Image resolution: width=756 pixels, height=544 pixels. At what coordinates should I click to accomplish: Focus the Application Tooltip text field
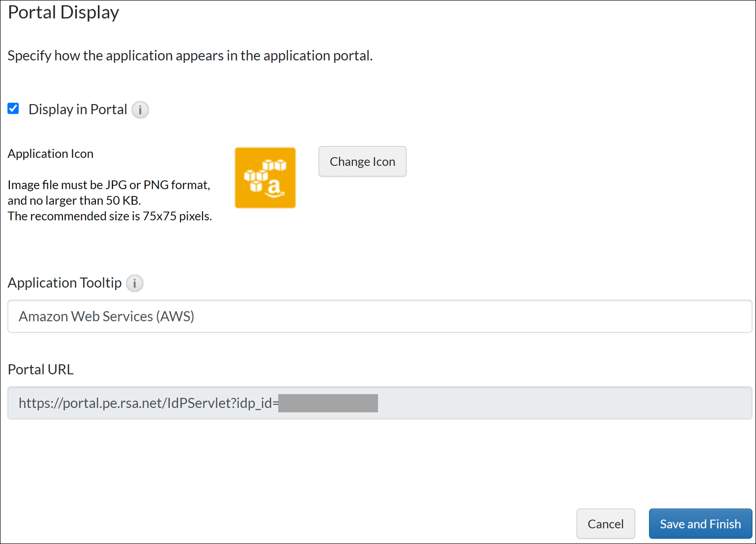379,316
